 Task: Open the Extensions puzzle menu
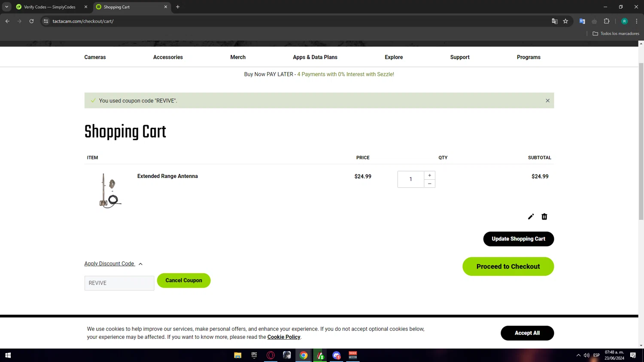point(607,21)
